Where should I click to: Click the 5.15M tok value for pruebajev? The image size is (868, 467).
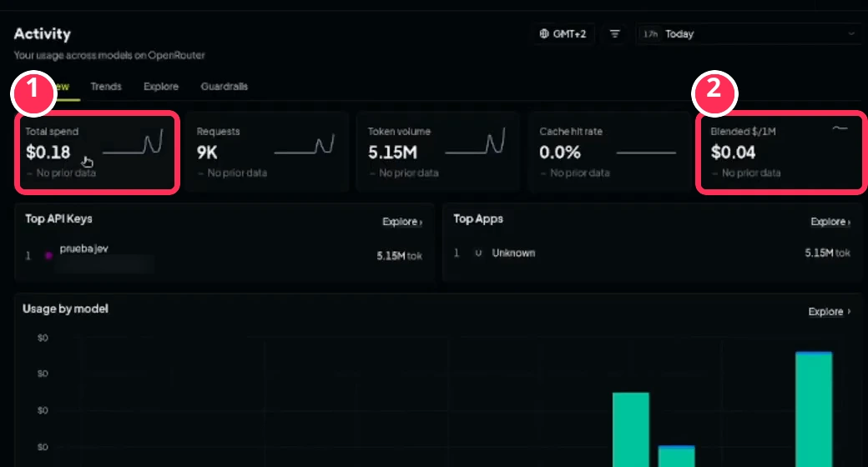[x=399, y=256]
